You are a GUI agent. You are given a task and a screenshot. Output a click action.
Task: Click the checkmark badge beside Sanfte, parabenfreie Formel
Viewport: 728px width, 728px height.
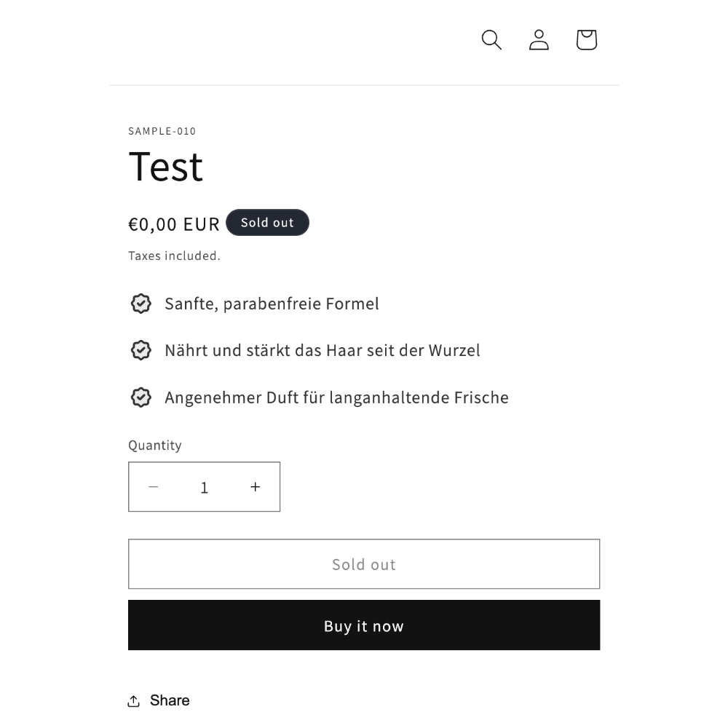(x=141, y=304)
